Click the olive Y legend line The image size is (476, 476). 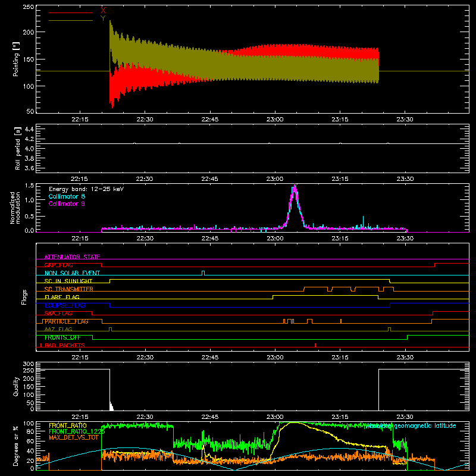pos(71,20)
